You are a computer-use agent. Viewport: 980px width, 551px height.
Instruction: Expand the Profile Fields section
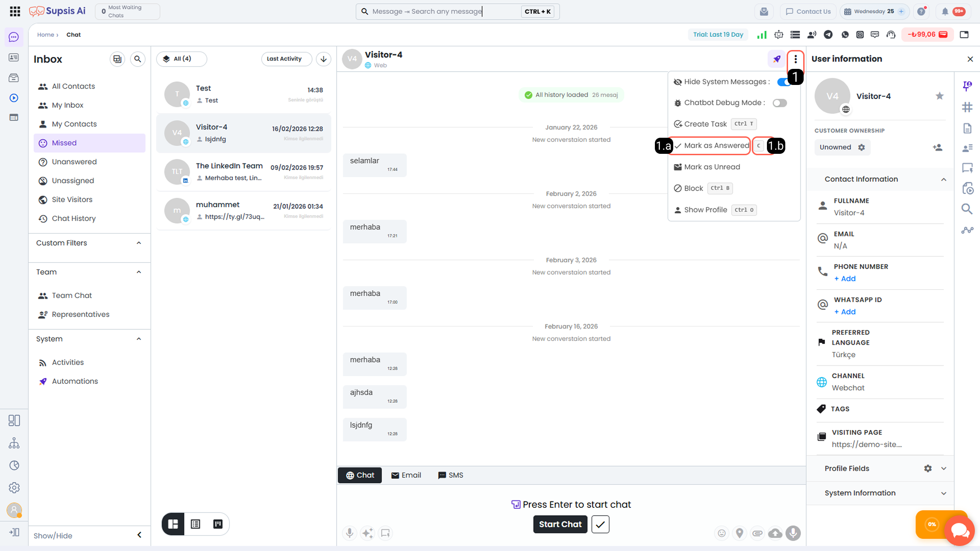click(x=944, y=468)
